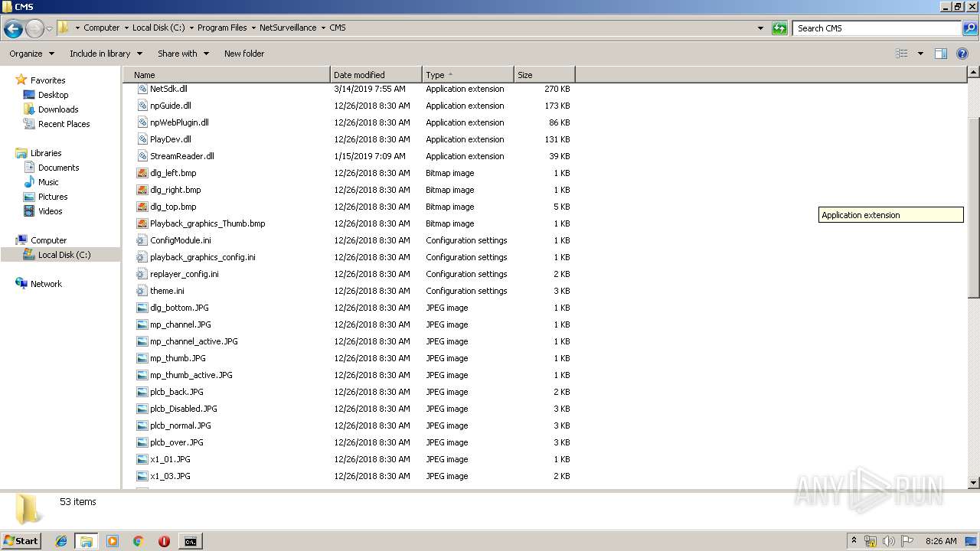Open Google Chrome from taskbar

click(x=139, y=541)
